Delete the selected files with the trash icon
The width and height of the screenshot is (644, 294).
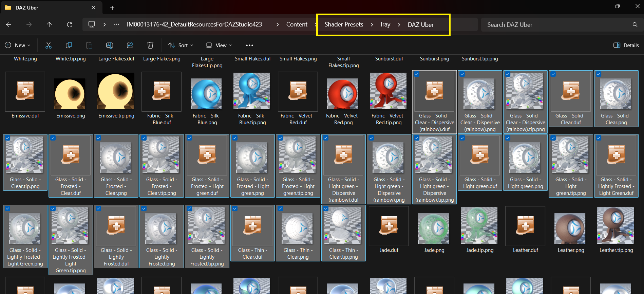pyautogui.click(x=150, y=45)
